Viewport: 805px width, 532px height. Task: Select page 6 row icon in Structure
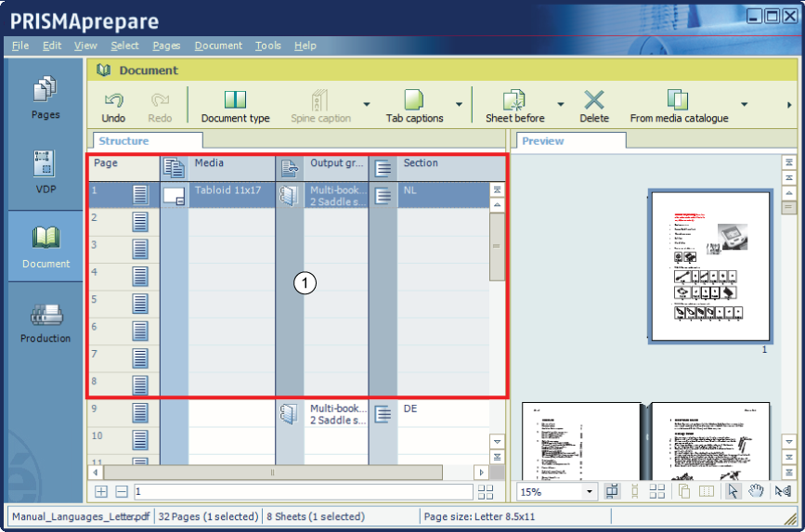[140, 331]
